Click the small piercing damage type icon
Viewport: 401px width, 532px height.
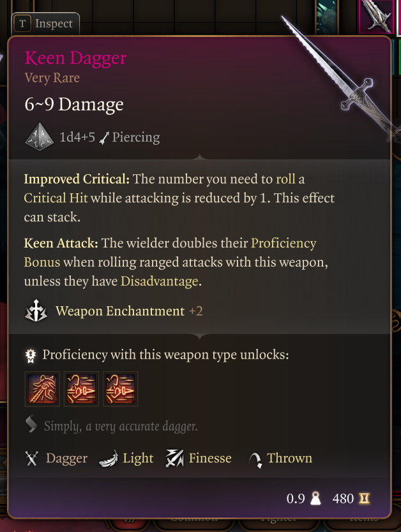[104, 138]
